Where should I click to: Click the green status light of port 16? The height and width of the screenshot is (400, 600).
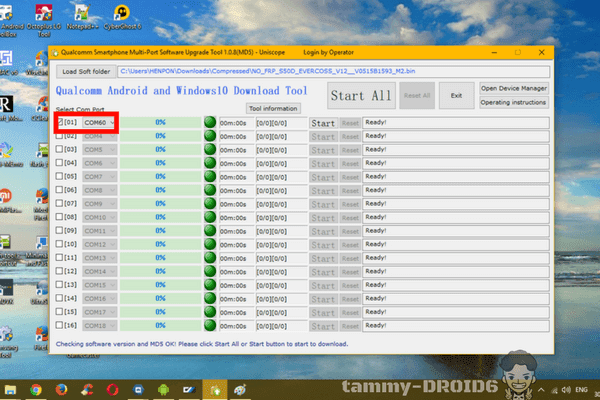point(210,325)
